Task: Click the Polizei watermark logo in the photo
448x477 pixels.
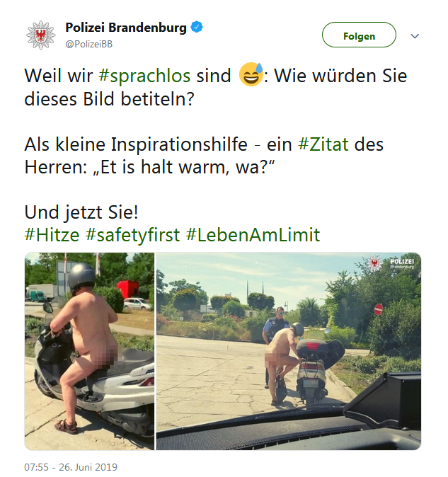Action: (390, 263)
